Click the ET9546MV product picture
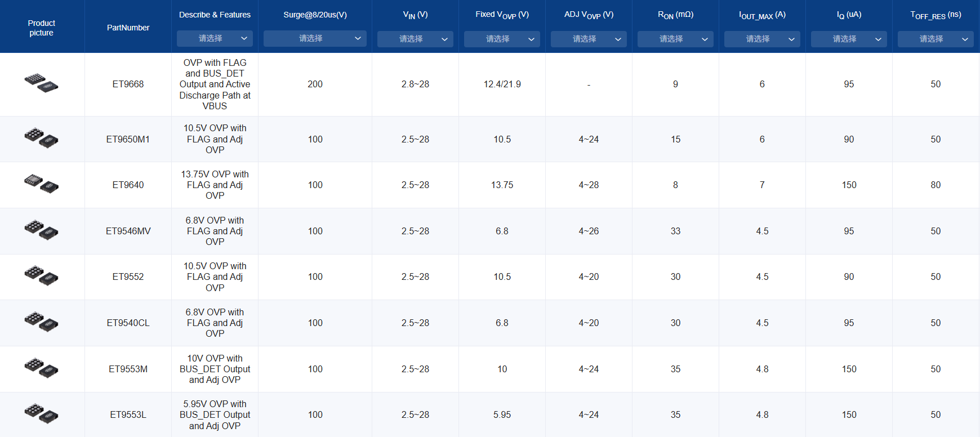Image resolution: width=980 pixels, height=437 pixels. (42, 230)
